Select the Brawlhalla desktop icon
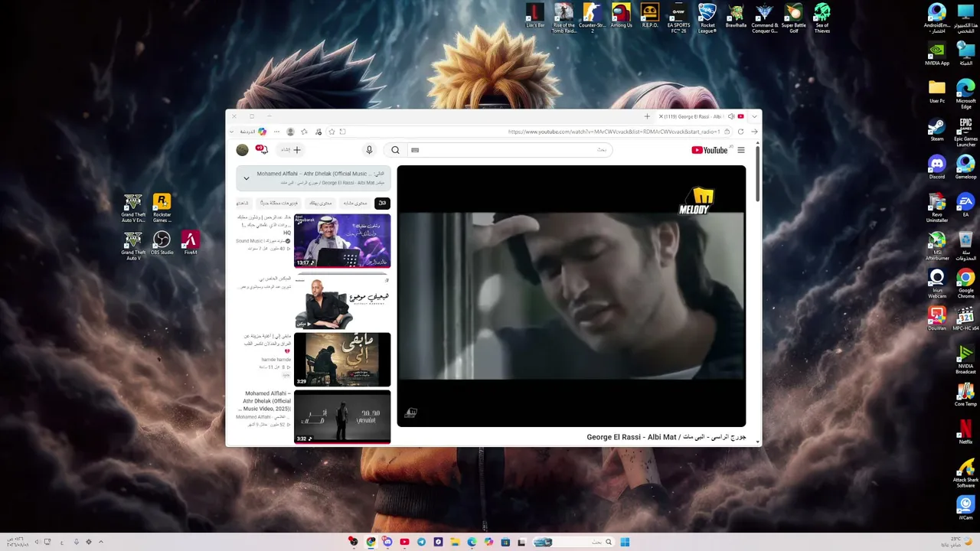The width and height of the screenshot is (980, 551). pos(736,15)
